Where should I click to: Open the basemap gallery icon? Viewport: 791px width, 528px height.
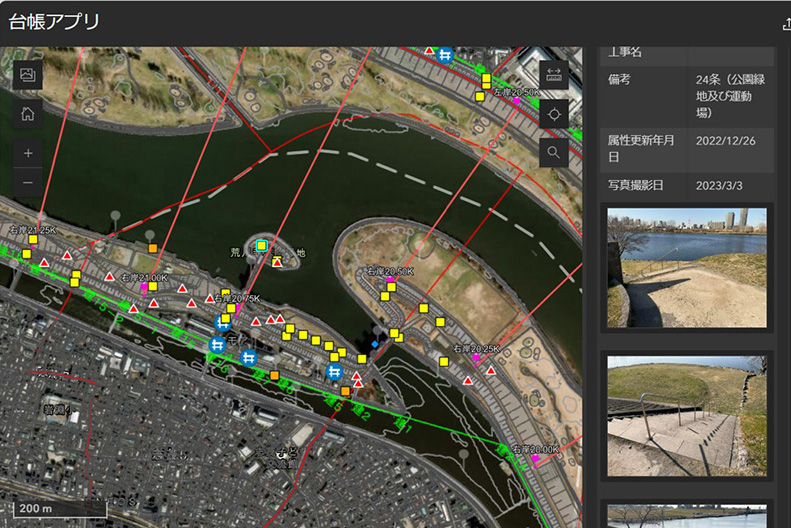tap(27, 75)
